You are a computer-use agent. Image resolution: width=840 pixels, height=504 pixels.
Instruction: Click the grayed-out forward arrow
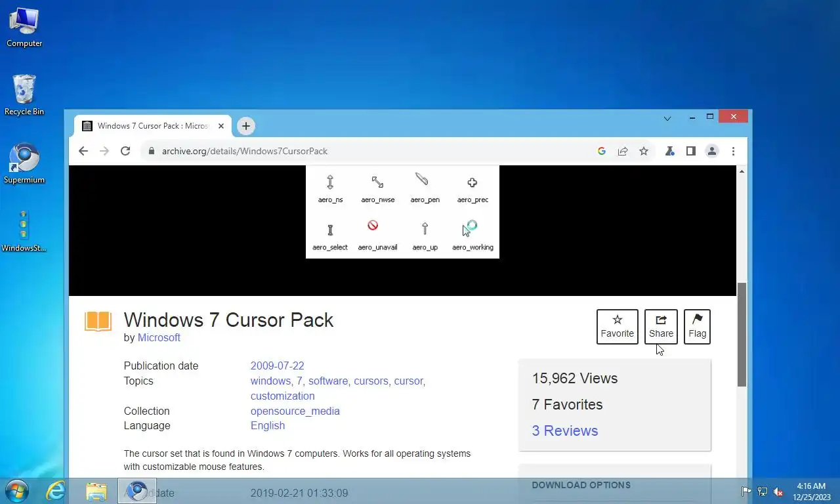click(x=104, y=151)
